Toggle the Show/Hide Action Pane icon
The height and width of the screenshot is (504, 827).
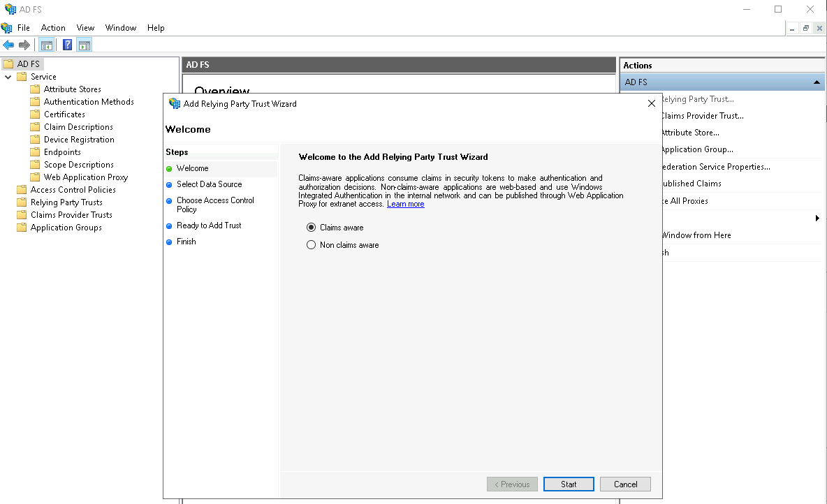pyautogui.click(x=85, y=45)
